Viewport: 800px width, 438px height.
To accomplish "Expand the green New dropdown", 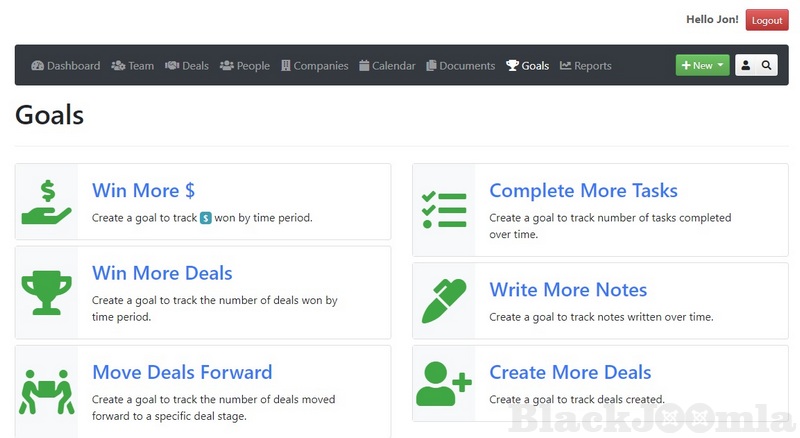I will (702, 66).
